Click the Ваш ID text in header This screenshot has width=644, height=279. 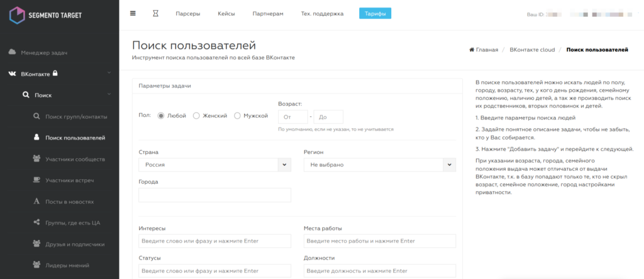pyautogui.click(x=536, y=14)
